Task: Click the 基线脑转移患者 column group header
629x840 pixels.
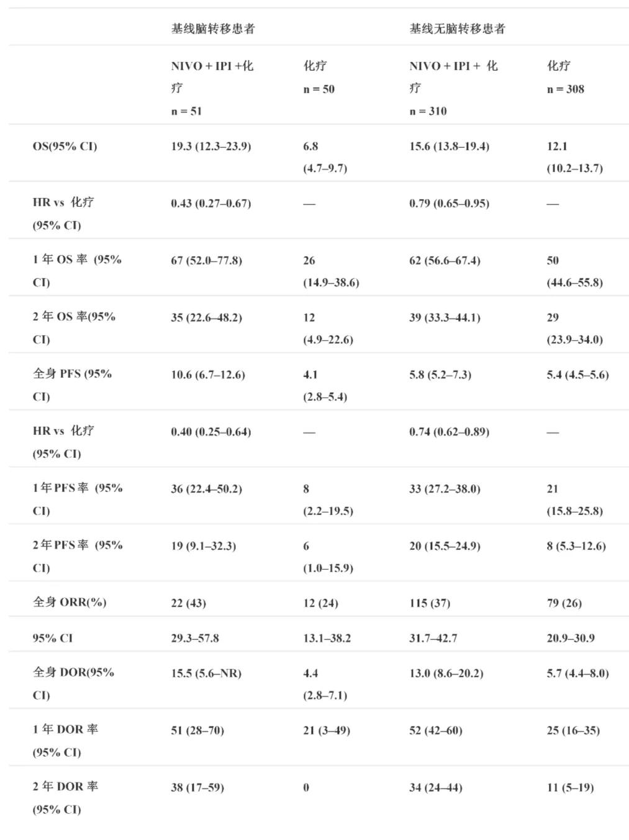Action: (x=213, y=29)
